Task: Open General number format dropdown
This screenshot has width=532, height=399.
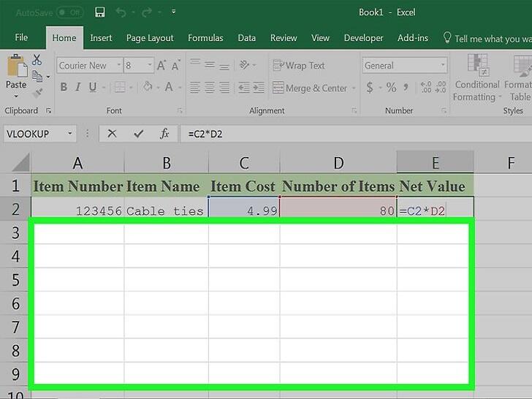Action: tap(442, 65)
